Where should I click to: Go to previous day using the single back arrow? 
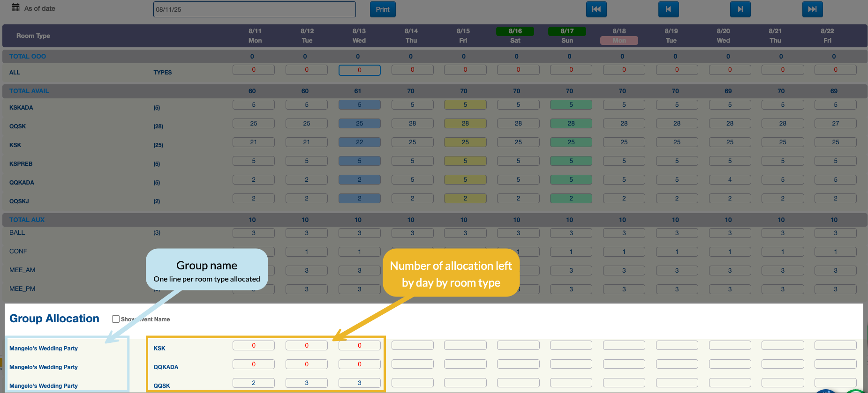[668, 9]
